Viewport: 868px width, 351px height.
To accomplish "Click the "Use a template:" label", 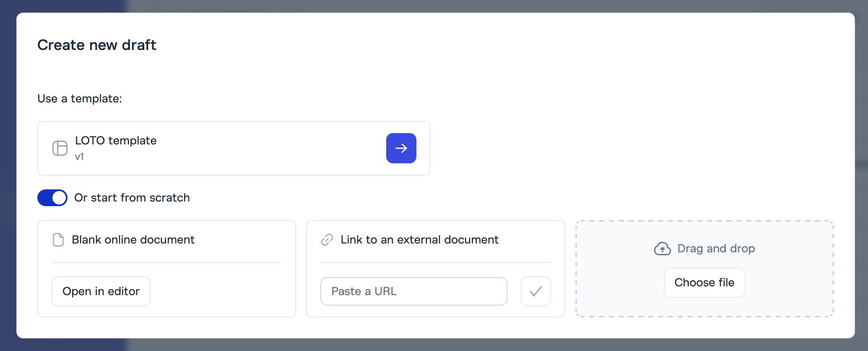I will pos(80,99).
